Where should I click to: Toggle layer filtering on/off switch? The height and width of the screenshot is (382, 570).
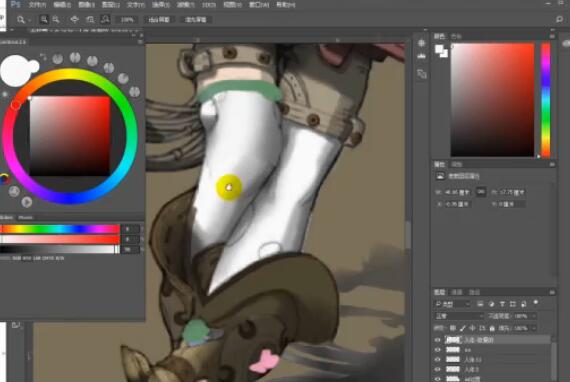pos(535,302)
